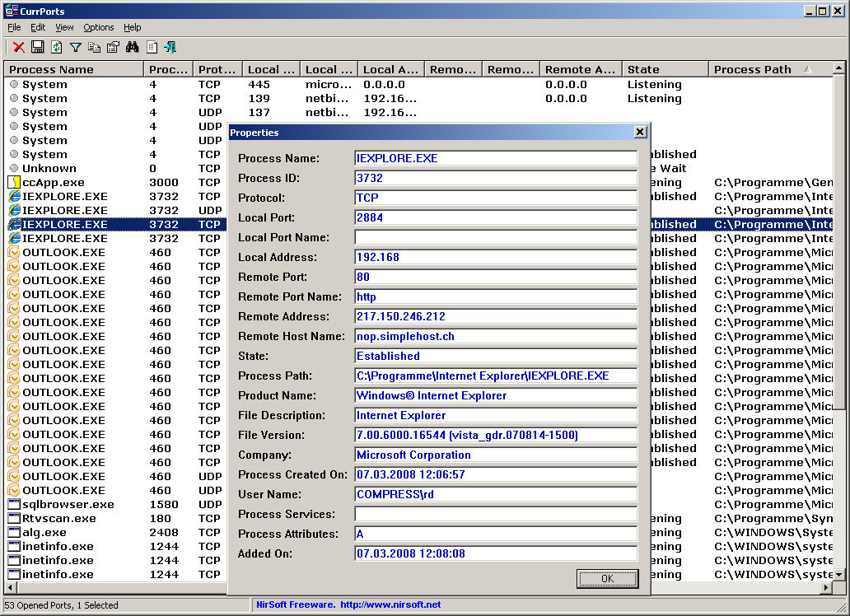Open the nirsoft.net link in status bar
This screenshot has width=850, height=616.
390,604
